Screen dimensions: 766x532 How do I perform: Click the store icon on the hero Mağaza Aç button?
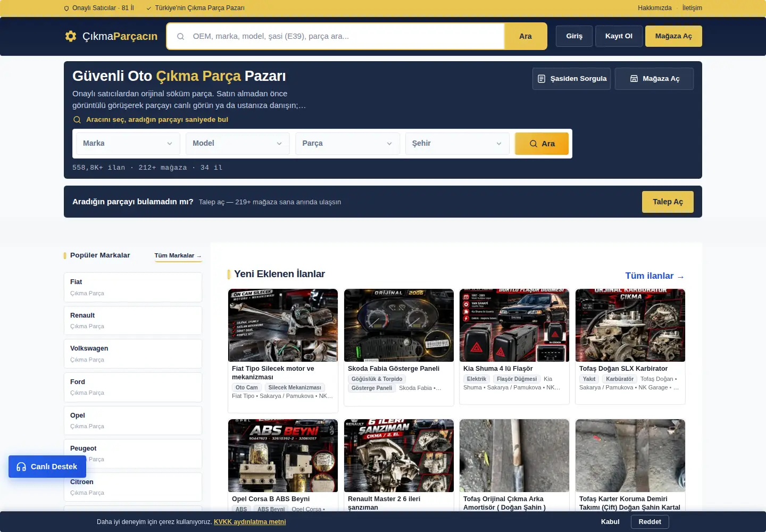tap(634, 79)
